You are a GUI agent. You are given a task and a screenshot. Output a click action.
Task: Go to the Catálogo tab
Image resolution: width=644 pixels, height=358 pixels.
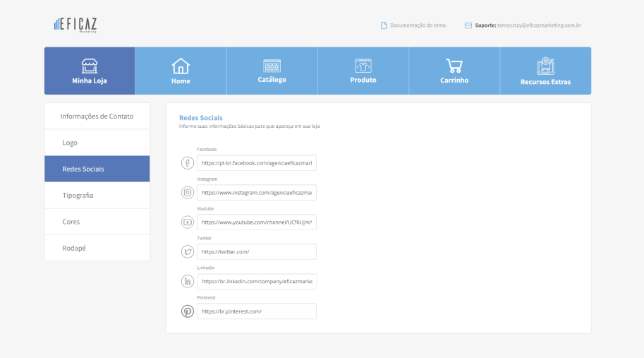[x=272, y=71]
